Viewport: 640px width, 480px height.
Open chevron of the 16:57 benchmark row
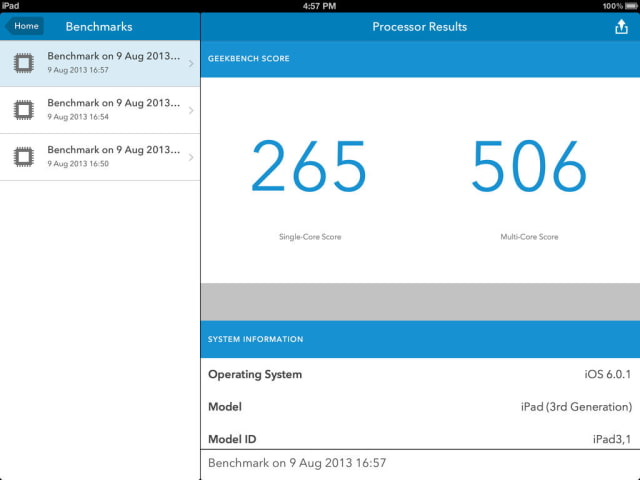point(191,63)
